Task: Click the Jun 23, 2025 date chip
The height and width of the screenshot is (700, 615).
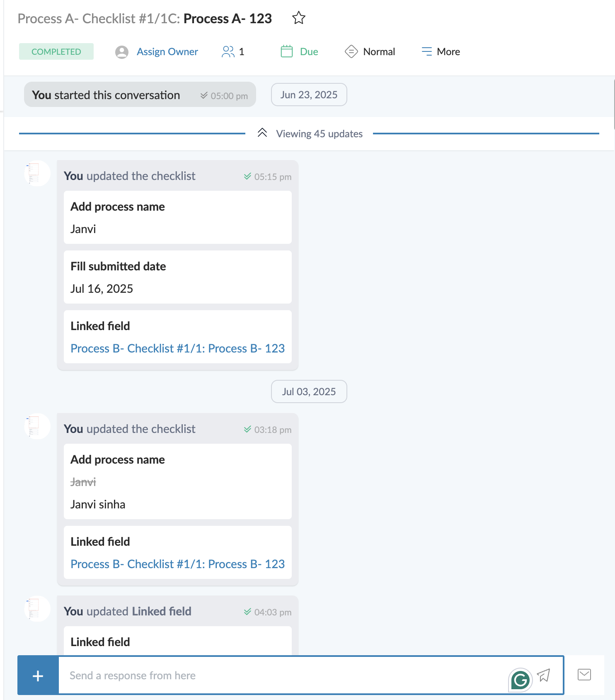Action: coord(309,95)
